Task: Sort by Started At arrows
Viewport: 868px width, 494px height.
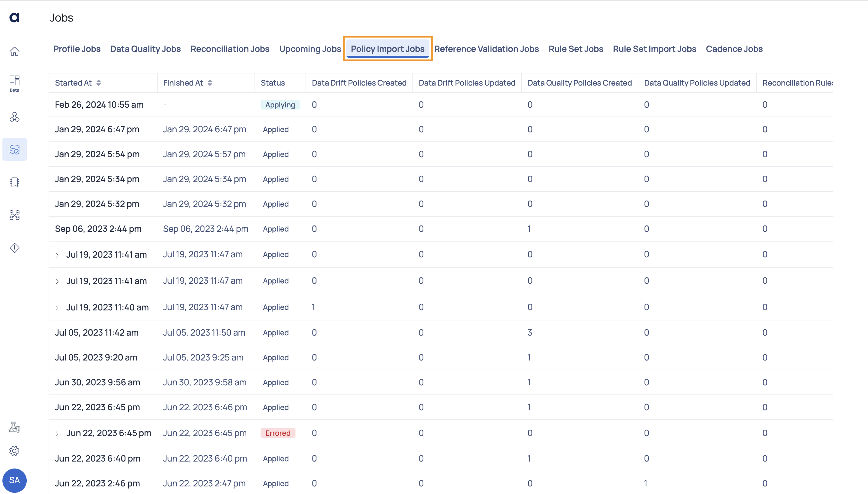Action: pyautogui.click(x=98, y=83)
